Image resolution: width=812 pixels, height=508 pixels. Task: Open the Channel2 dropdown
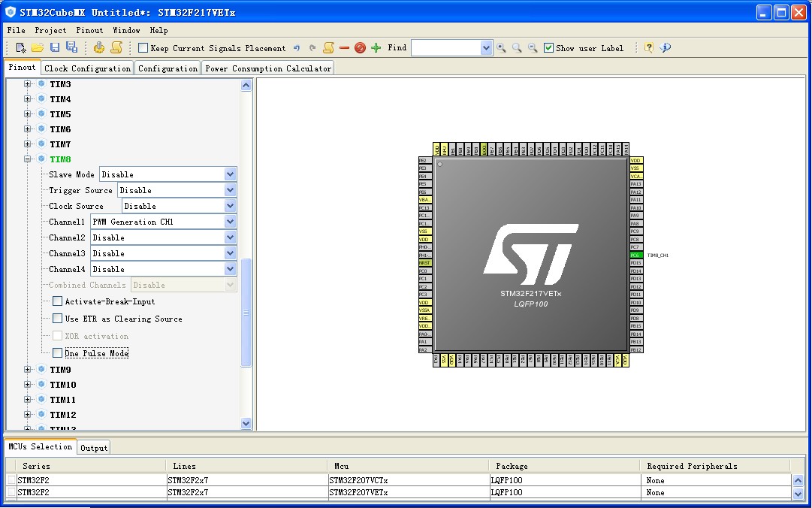point(231,237)
